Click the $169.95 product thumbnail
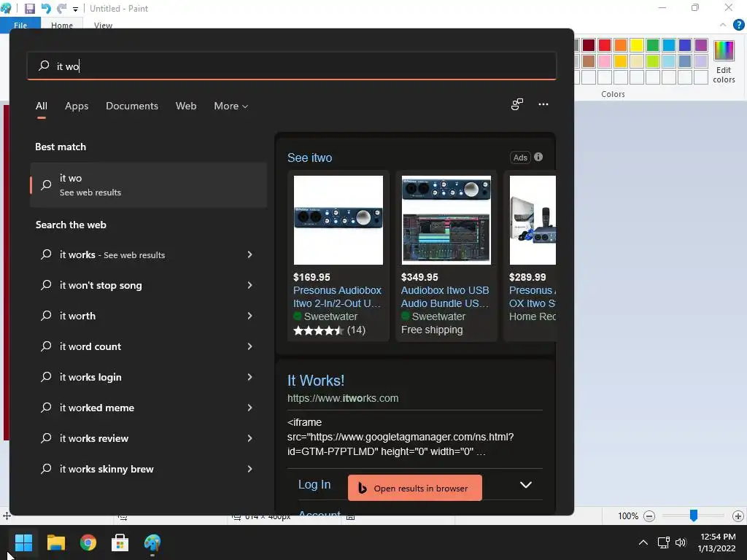The image size is (747, 560). pyautogui.click(x=338, y=220)
